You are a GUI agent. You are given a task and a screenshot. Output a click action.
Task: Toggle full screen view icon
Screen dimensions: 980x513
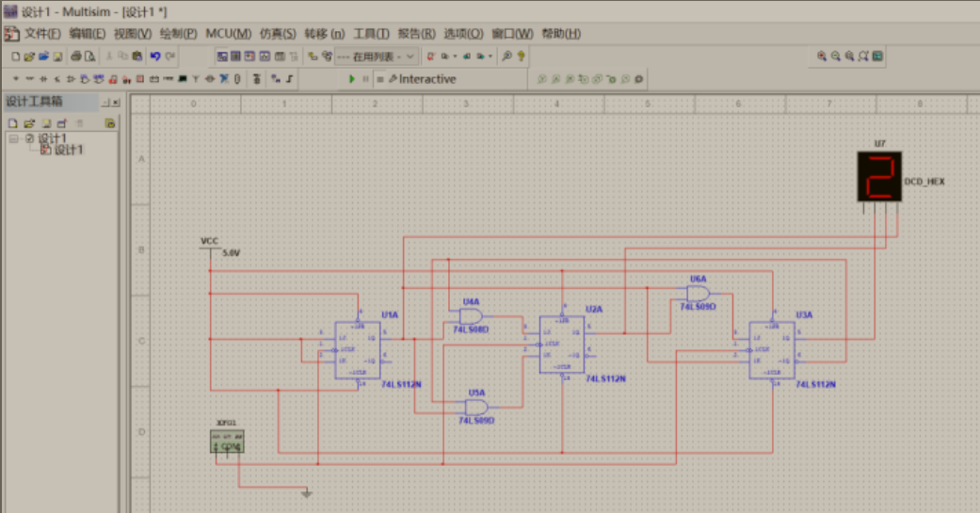click(x=877, y=56)
